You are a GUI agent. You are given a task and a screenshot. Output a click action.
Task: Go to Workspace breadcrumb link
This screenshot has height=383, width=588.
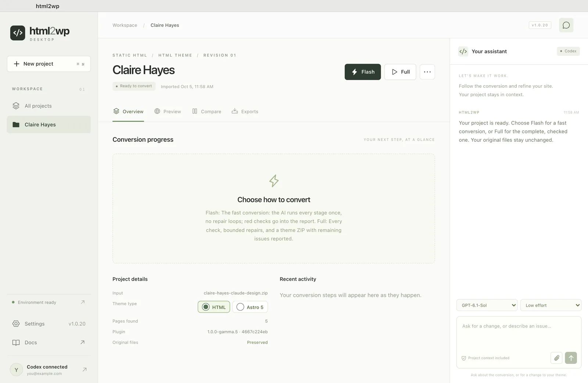(x=125, y=25)
